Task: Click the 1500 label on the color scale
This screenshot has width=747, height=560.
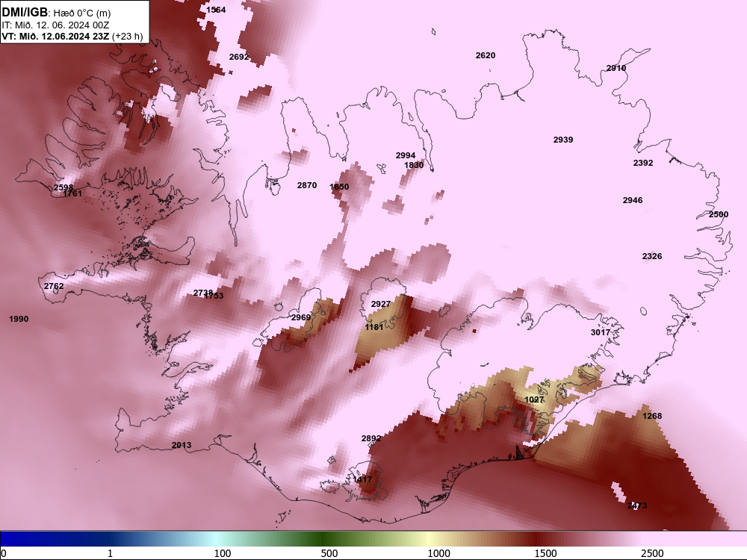Action: [x=545, y=553]
